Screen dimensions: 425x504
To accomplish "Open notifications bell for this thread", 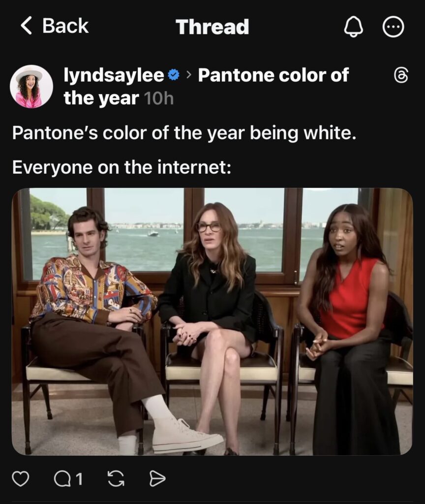I will pyautogui.click(x=353, y=27).
